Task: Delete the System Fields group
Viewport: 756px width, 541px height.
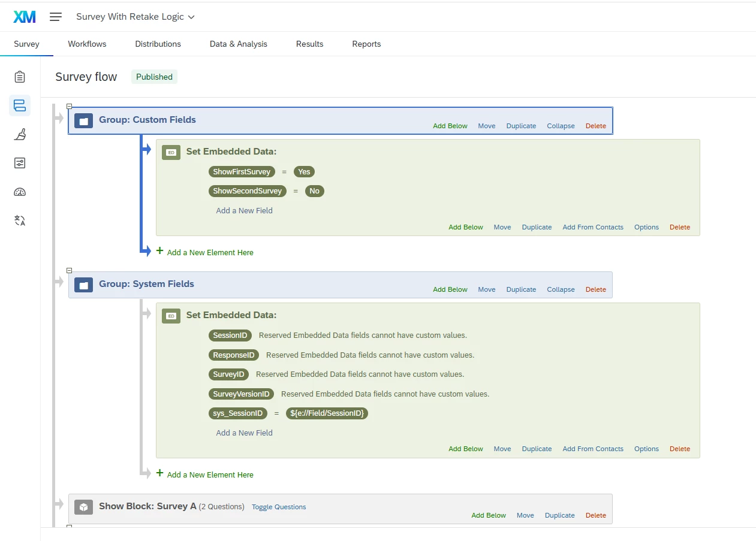Action: click(x=596, y=289)
